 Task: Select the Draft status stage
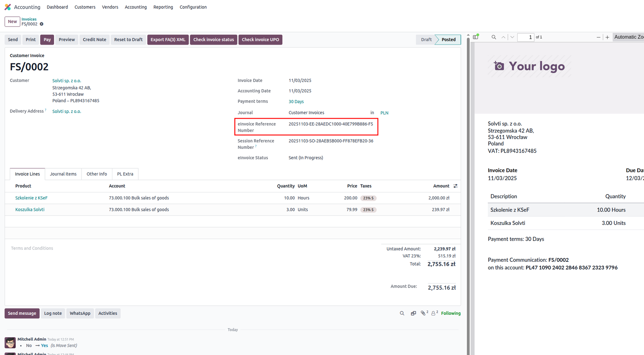(x=426, y=40)
